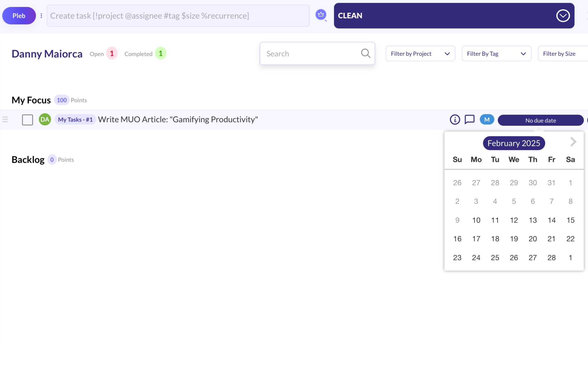Grab the drag handle on the task row
Image resolution: width=588 pixels, height=392 pixels.
coord(5,120)
